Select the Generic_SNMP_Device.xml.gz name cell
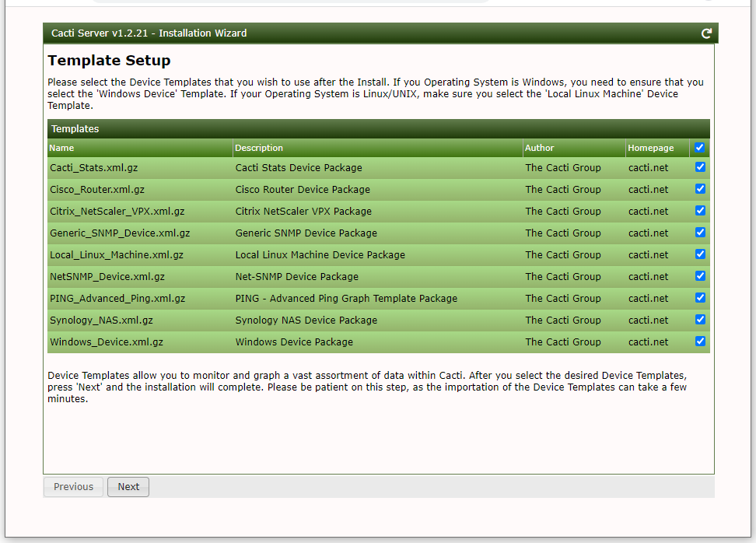This screenshot has width=756, height=543. (140, 233)
